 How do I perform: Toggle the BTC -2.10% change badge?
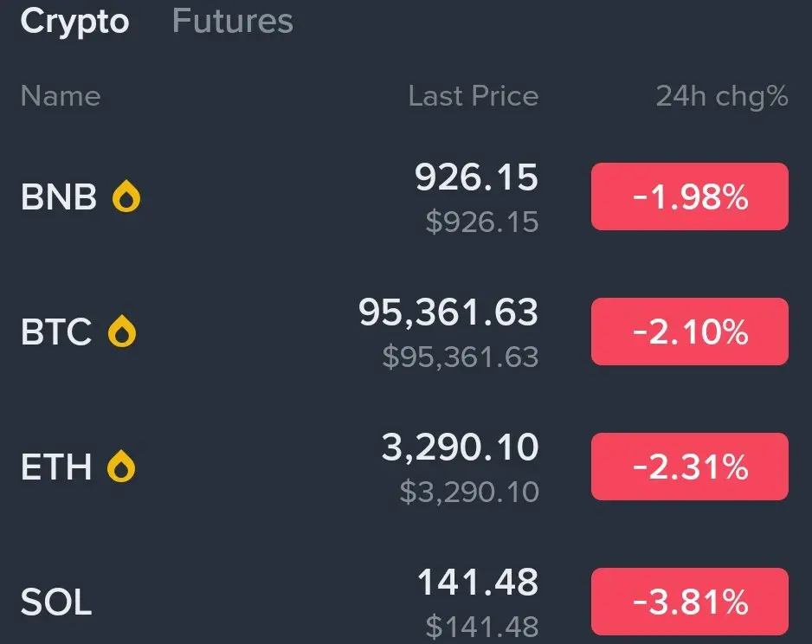point(689,332)
